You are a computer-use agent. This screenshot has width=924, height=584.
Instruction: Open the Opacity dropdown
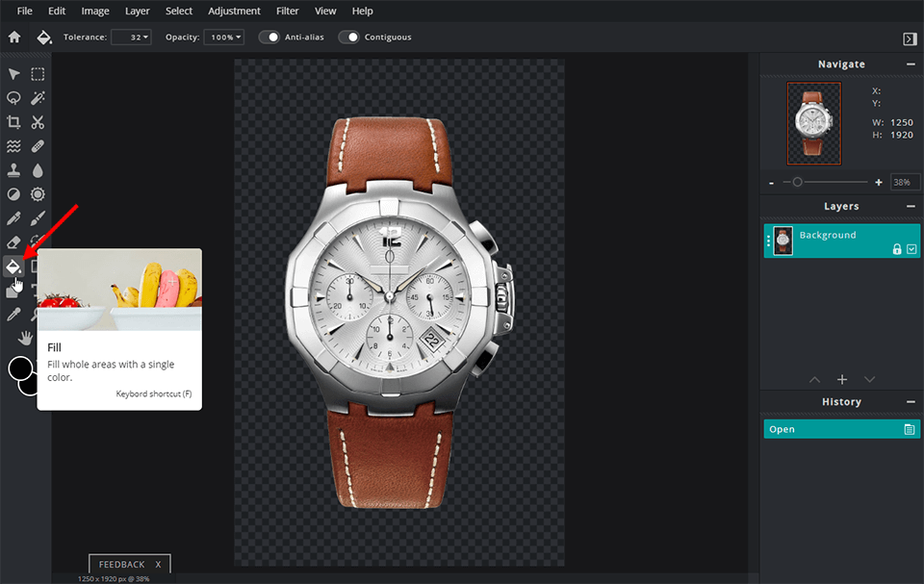click(x=225, y=38)
